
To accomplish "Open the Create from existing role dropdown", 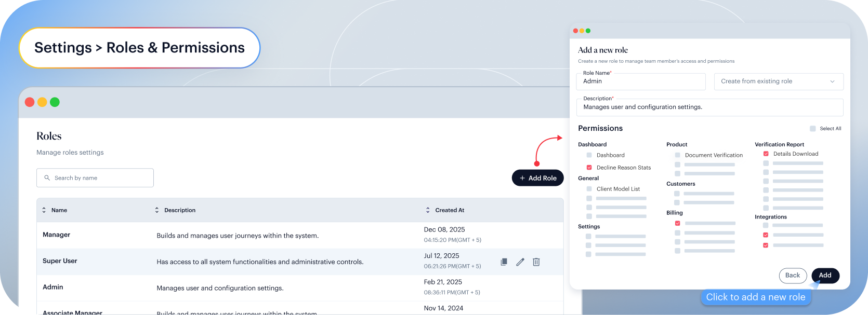I will pos(778,81).
